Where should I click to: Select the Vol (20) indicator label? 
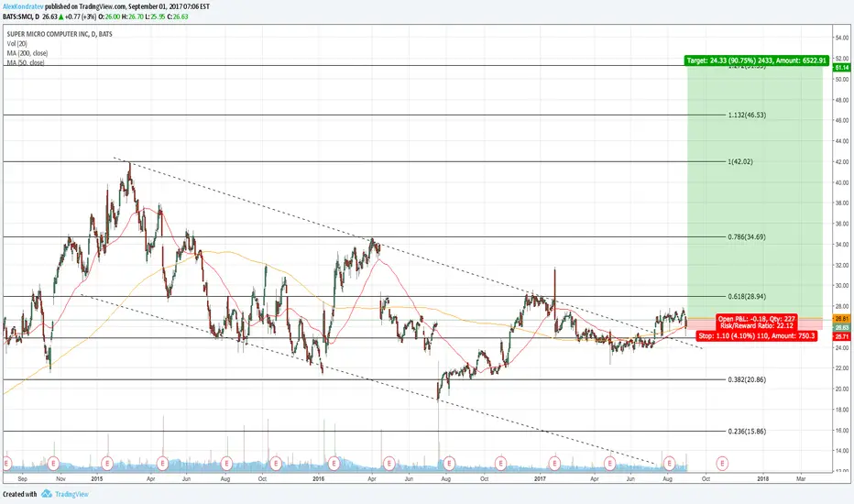coord(16,44)
